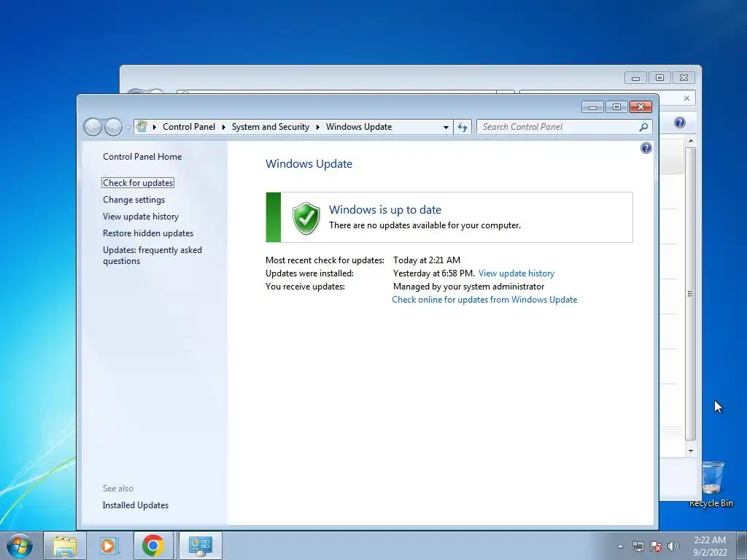Open Windows Explorer from taskbar
The height and width of the screenshot is (560, 747).
pyautogui.click(x=65, y=545)
